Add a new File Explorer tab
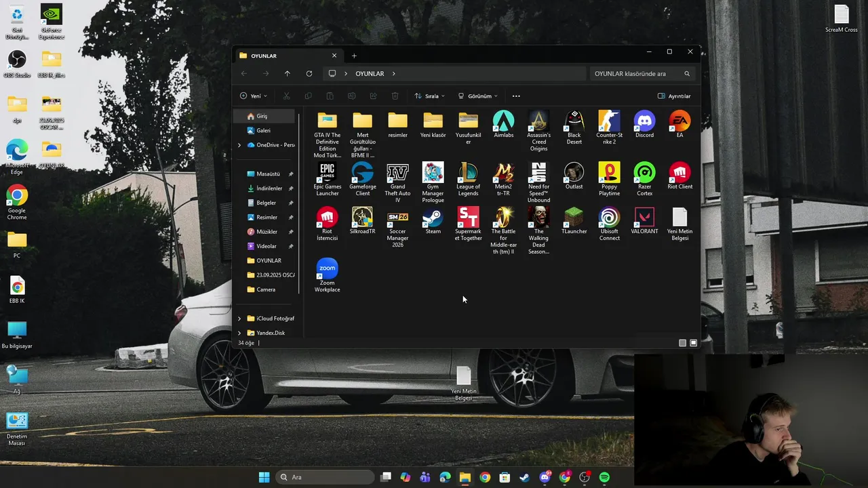 tap(354, 56)
